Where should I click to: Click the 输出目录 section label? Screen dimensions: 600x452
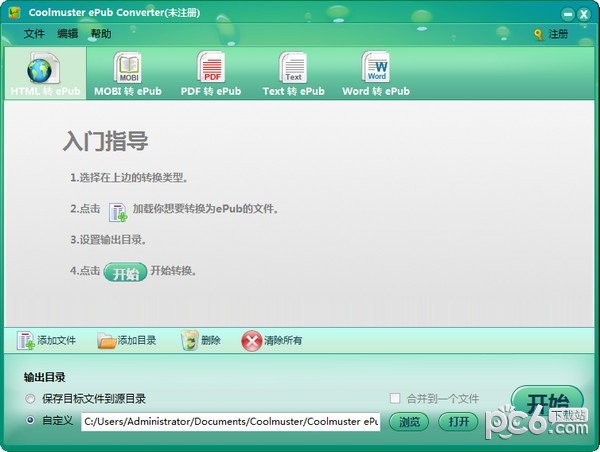coord(44,377)
